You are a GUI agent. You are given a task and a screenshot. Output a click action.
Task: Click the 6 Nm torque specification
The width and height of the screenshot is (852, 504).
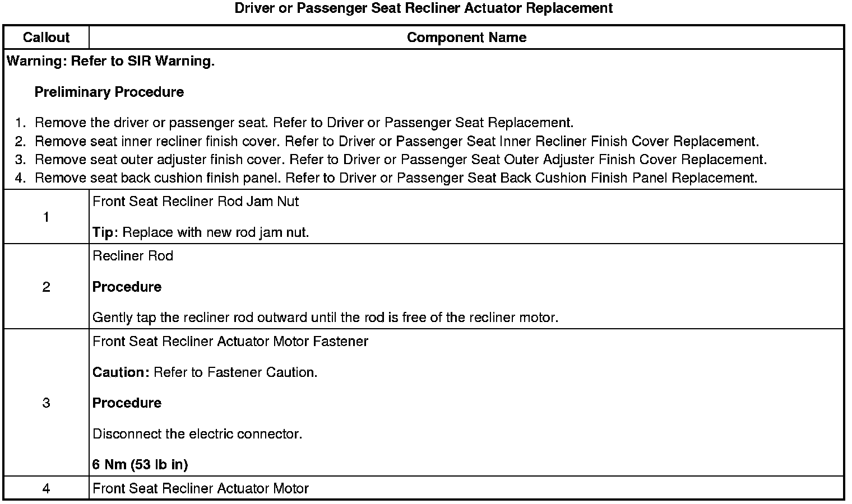(x=140, y=464)
